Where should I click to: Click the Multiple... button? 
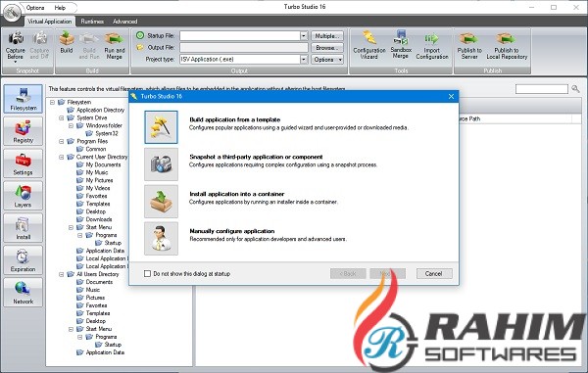coord(327,35)
